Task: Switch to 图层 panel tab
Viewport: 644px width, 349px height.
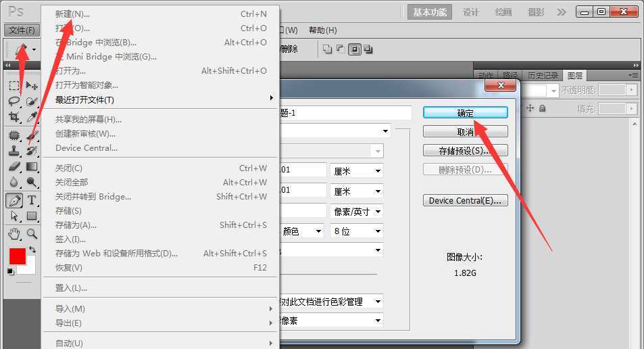Action: coord(574,76)
